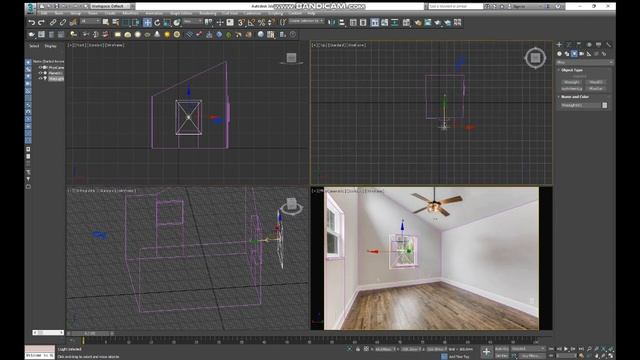The width and height of the screenshot is (640, 360).
Task: Open the light type VRay dropdown
Action: pyautogui.click(x=584, y=62)
